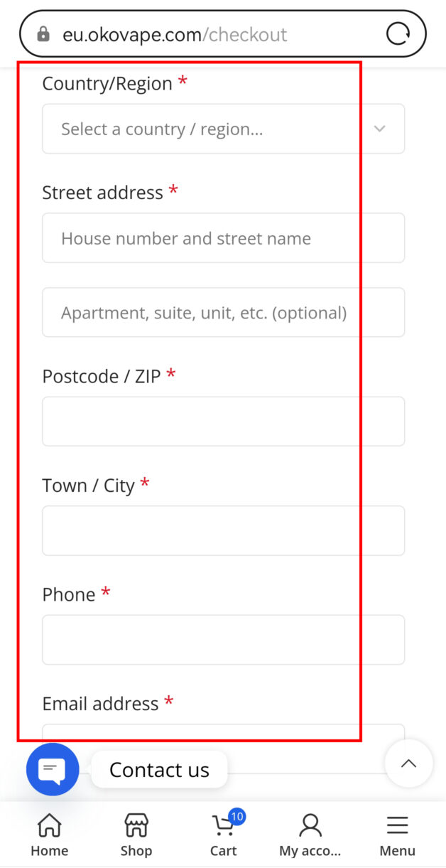Open the Shop storefront icon
This screenshot has width=446, height=868.
point(136,826)
